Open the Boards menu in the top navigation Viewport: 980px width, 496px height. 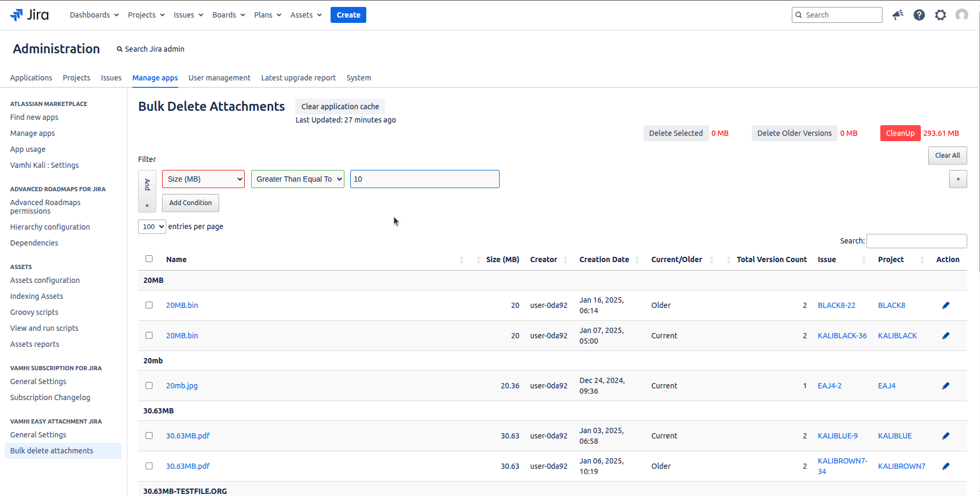(228, 15)
